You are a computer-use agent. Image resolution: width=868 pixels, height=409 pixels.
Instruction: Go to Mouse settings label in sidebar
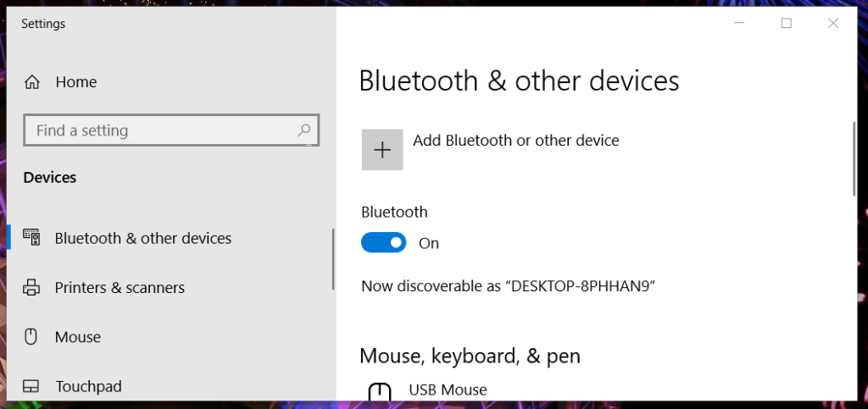point(77,336)
